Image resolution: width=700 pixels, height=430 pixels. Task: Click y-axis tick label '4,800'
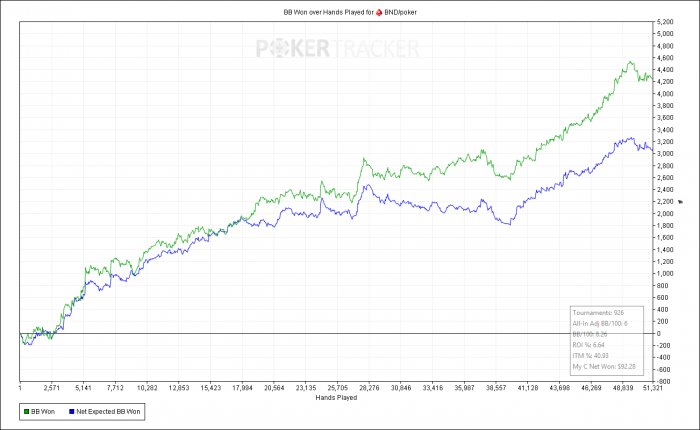point(665,46)
